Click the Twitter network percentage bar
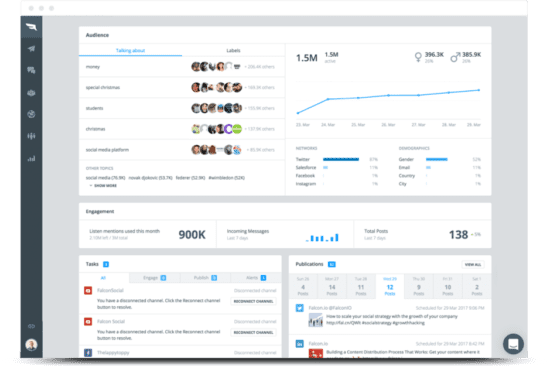This screenshot has width=550, height=366. (x=341, y=159)
